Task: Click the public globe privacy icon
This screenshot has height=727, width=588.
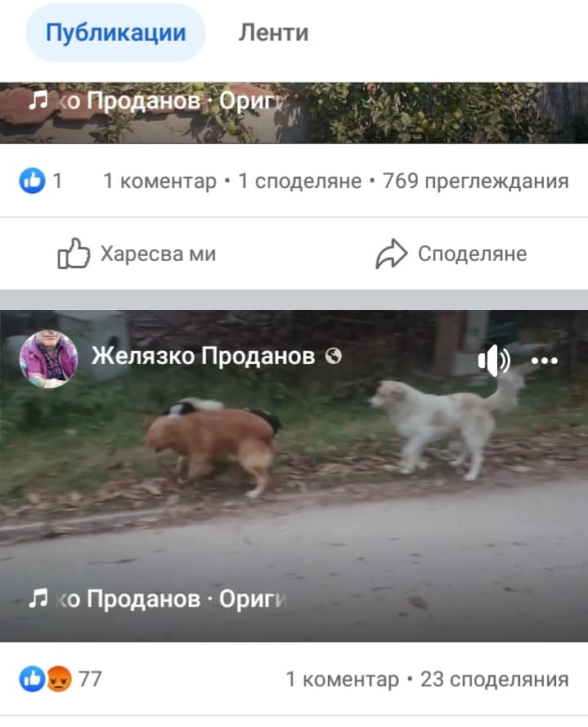Action: coord(334,356)
